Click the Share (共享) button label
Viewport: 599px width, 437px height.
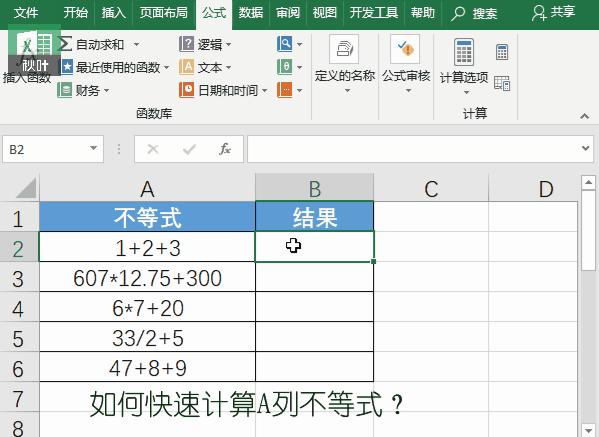tap(563, 12)
